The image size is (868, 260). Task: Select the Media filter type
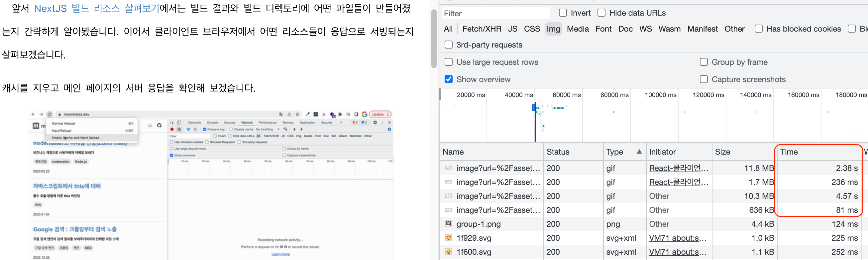point(578,29)
